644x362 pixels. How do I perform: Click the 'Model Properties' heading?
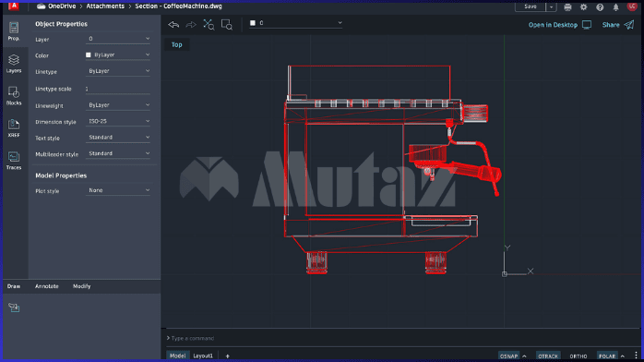pyautogui.click(x=61, y=175)
